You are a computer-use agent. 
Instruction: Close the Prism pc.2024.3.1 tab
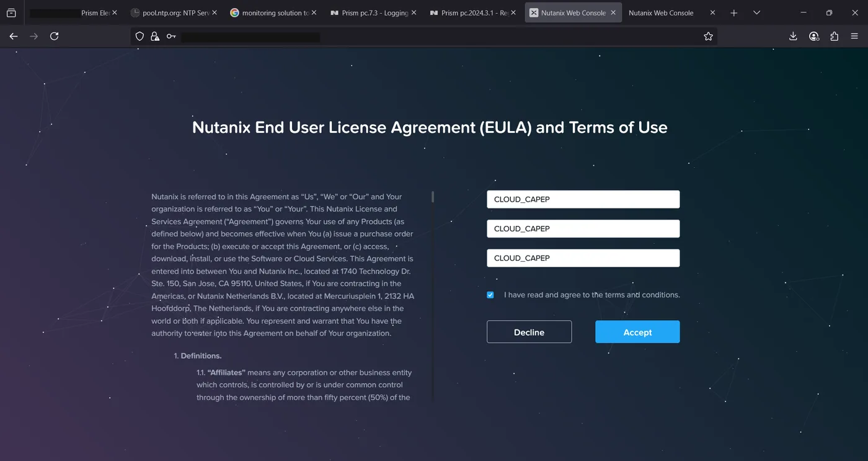click(x=513, y=12)
